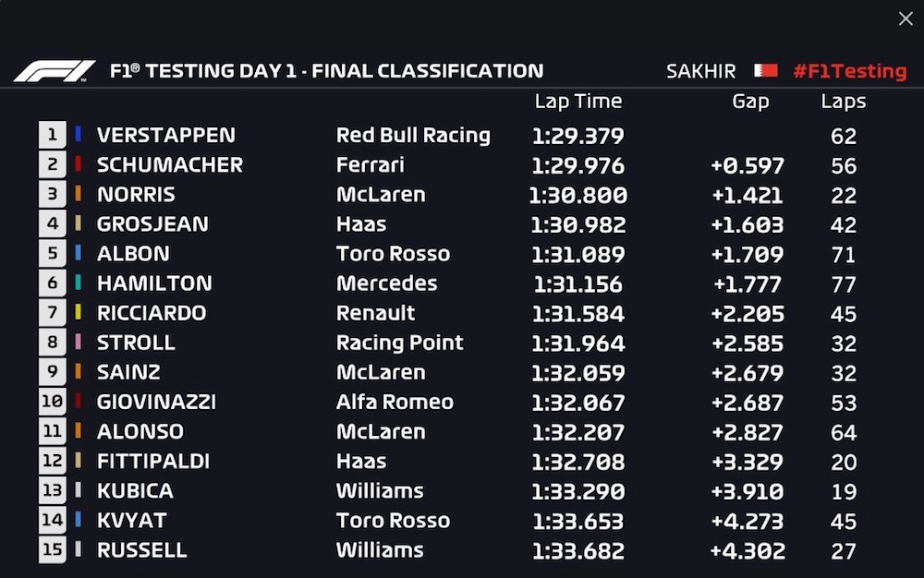Select driver name SCHUMACHER
924x578 pixels.
click(x=169, y=165)
